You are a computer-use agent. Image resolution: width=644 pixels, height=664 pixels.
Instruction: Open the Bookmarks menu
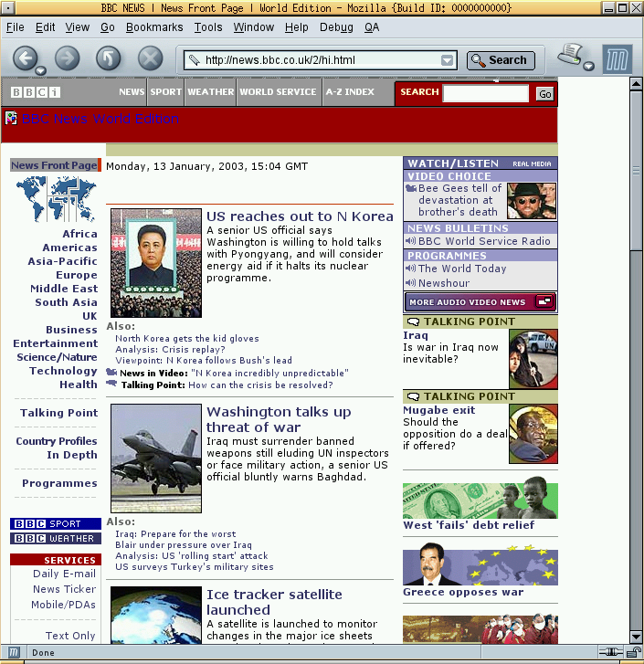click(154, 27)
